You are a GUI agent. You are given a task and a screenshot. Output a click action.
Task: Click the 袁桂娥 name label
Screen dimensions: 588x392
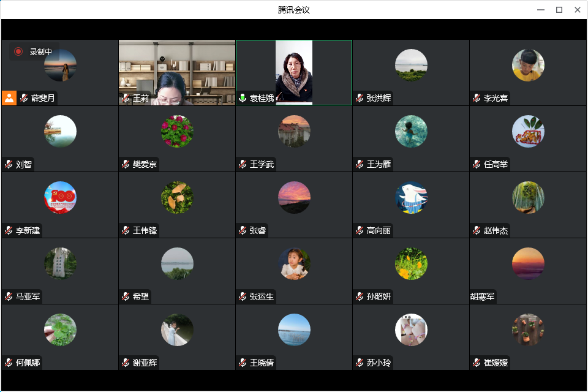click(x=262, y=98)
